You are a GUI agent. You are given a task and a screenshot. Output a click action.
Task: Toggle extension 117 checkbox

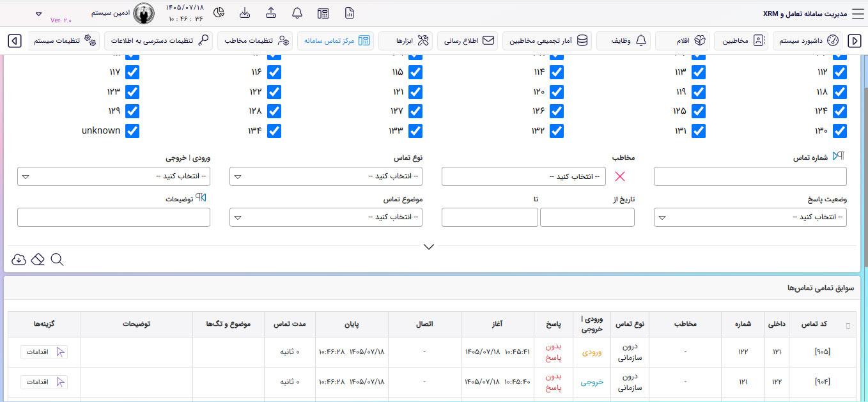tap(132, 72)
